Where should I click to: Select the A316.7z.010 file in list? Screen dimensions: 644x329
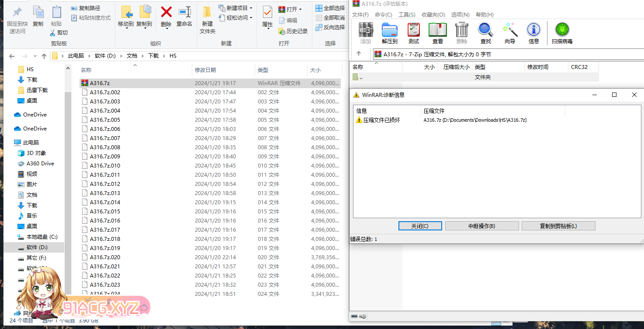[105, 166]
